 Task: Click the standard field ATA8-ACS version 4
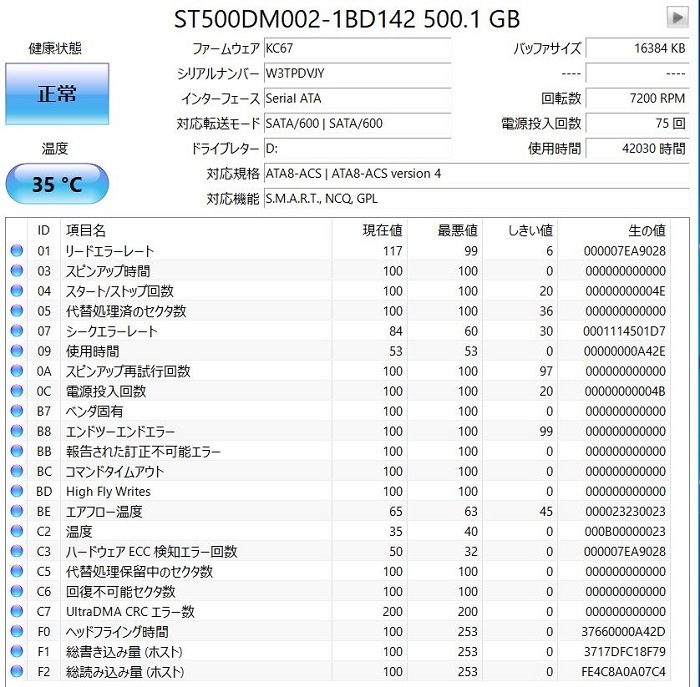476,173
